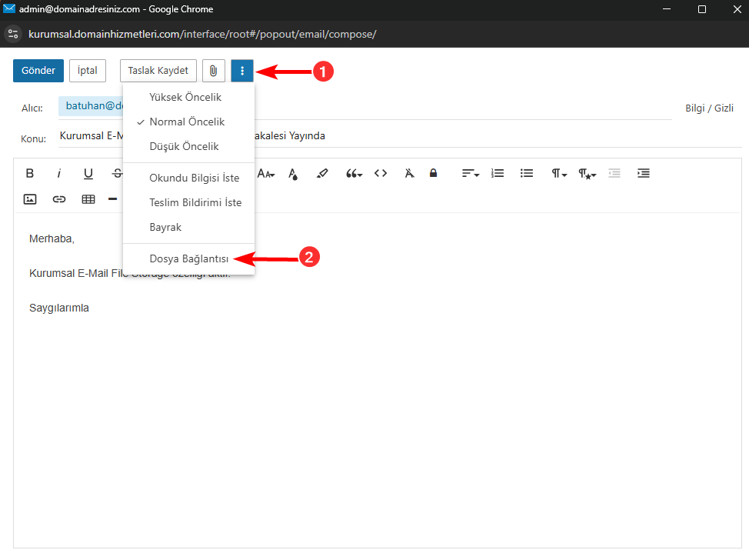Toggle italic text formatting
The width and height of the screenshot is (749, 560).
point(58,173)
